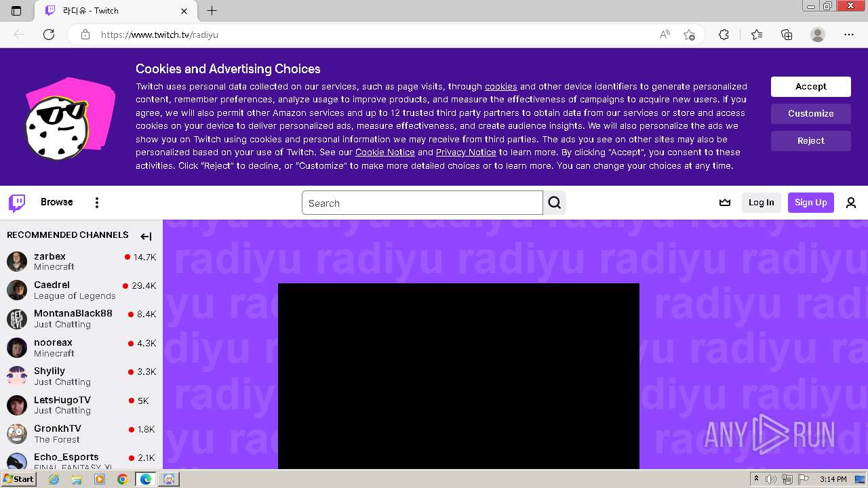The image size is (868, 488).
Task: Open a new browser tab
Action: pos(212,11)
